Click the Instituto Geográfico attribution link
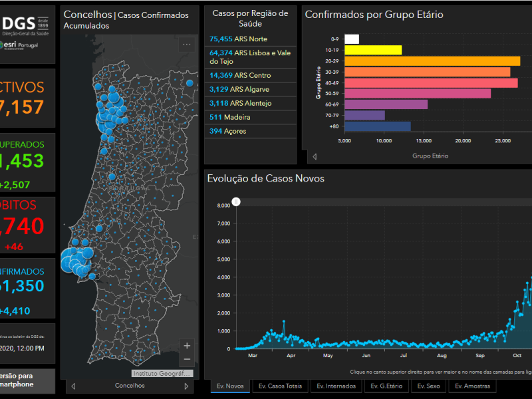This screenshot has height=399, width=532. [162, 374]
